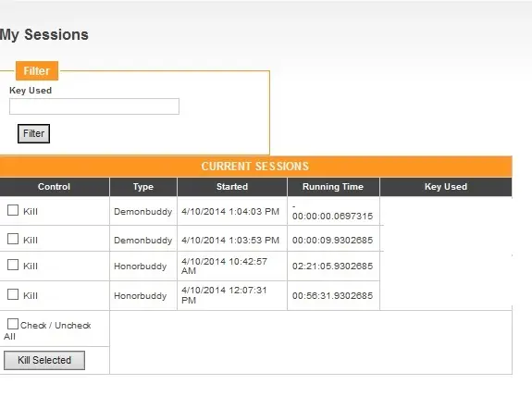Toggle the Check / Uncheck All checkbox
This screenshot has width=532, height=409.
tap(13, 324)
